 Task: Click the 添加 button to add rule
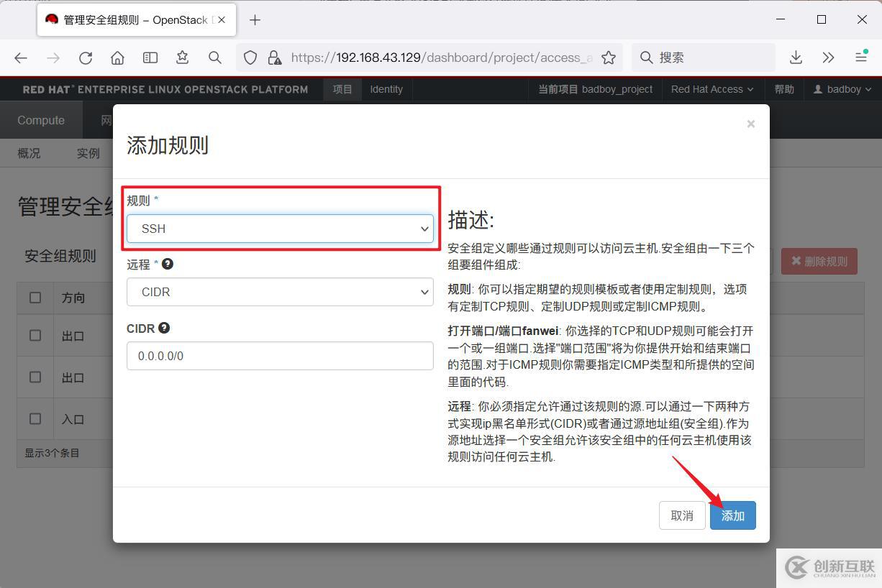732,515
